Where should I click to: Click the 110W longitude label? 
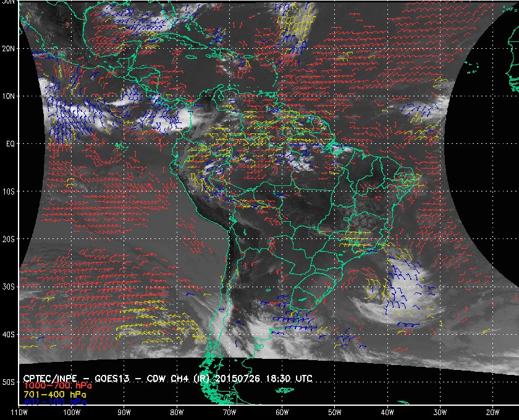coord(19,413)
